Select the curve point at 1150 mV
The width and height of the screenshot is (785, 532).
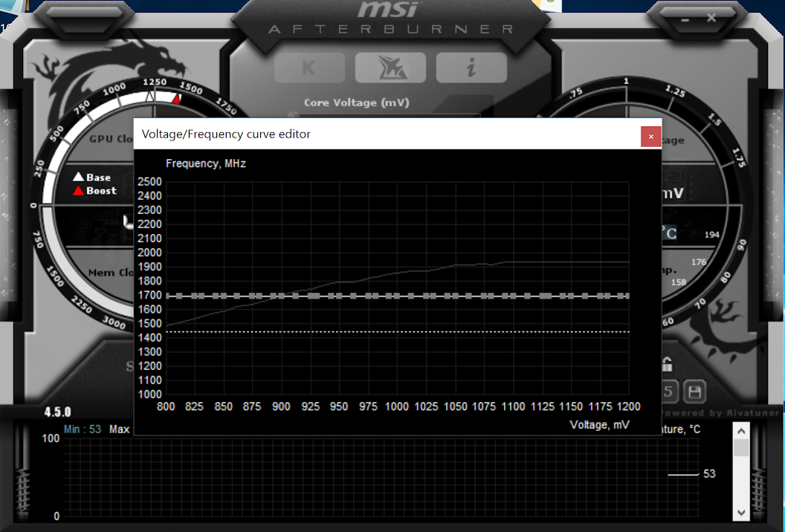click(571, 296)
